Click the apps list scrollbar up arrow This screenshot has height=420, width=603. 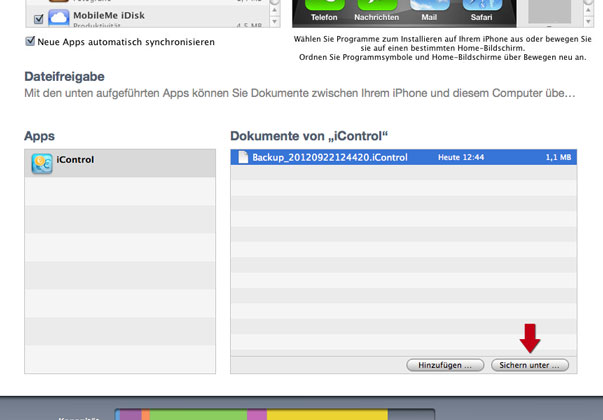275,10
